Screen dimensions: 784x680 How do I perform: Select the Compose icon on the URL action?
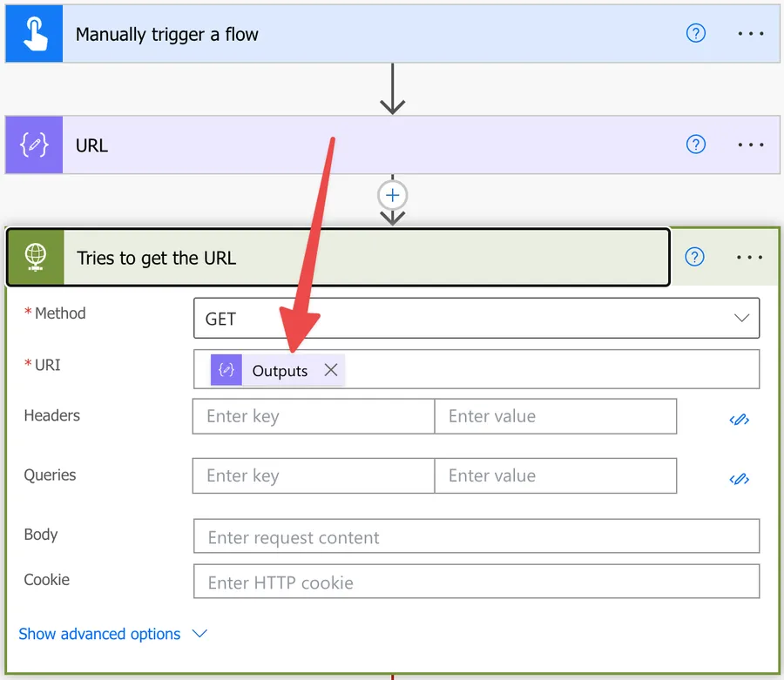[x=33, y=145]
